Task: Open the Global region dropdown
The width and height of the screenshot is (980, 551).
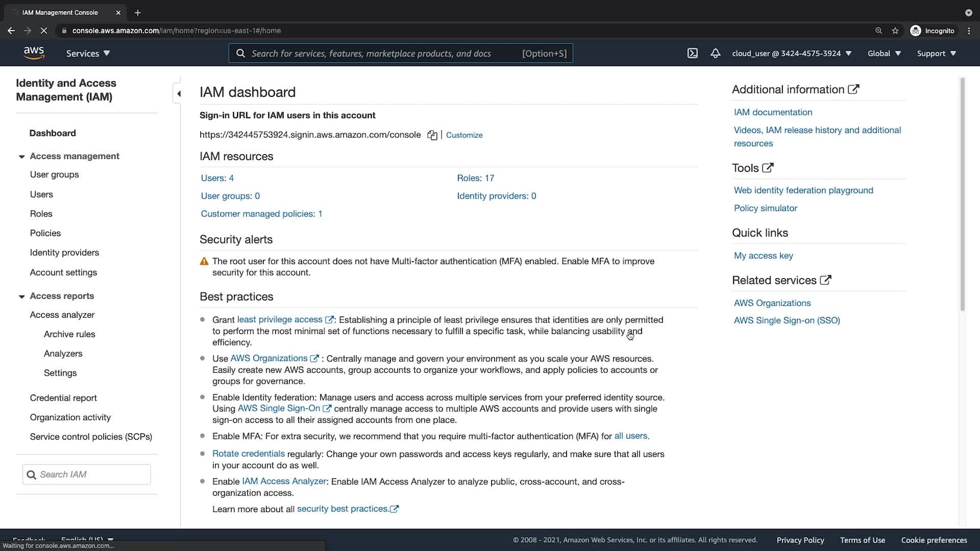Action: coord(884,53)
